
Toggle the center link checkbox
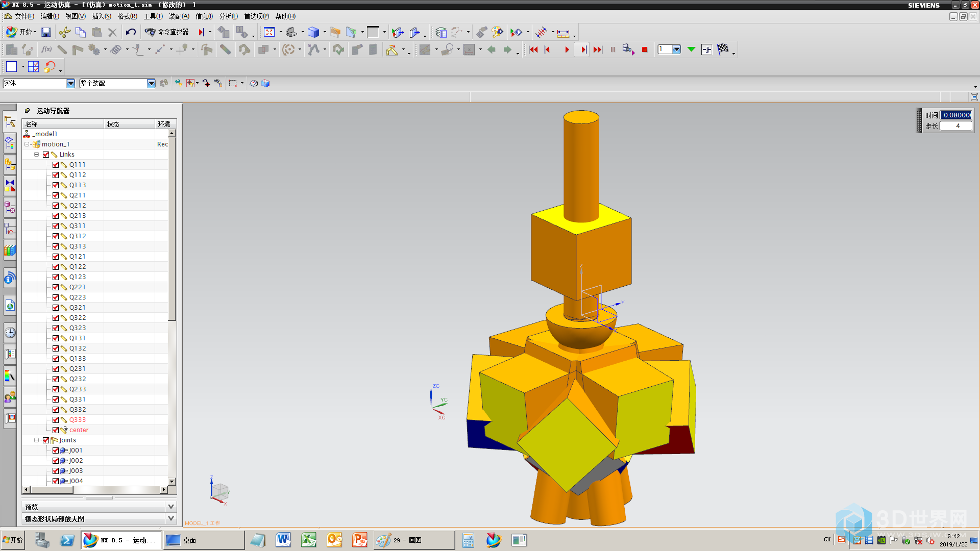(56, 430)
